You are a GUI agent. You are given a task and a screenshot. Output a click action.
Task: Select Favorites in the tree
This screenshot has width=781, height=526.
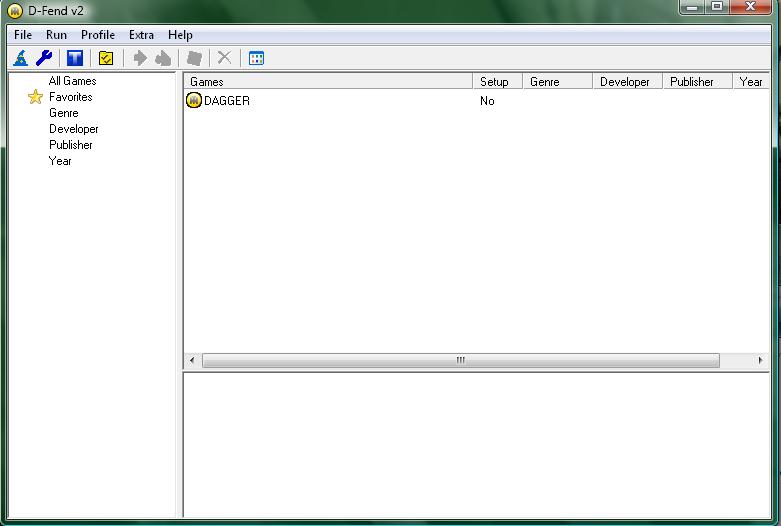coord(71,97)
